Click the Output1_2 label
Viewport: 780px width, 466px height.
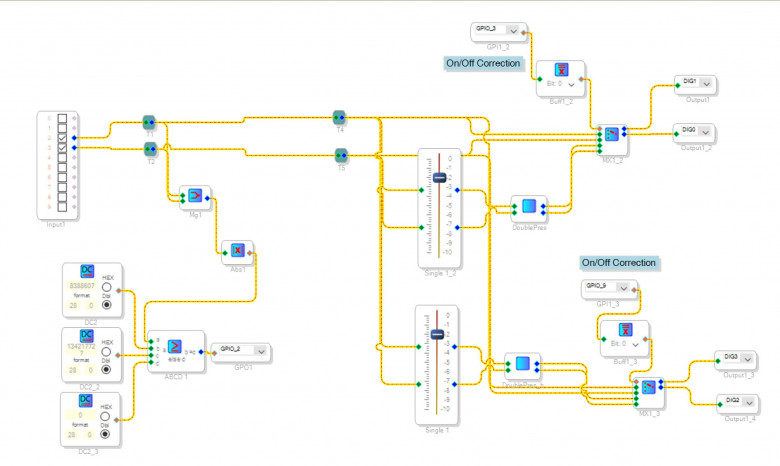tap(696, 148)
